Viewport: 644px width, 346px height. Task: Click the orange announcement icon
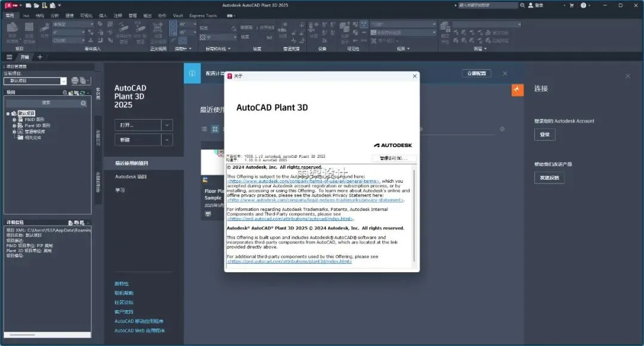[518, 90]
